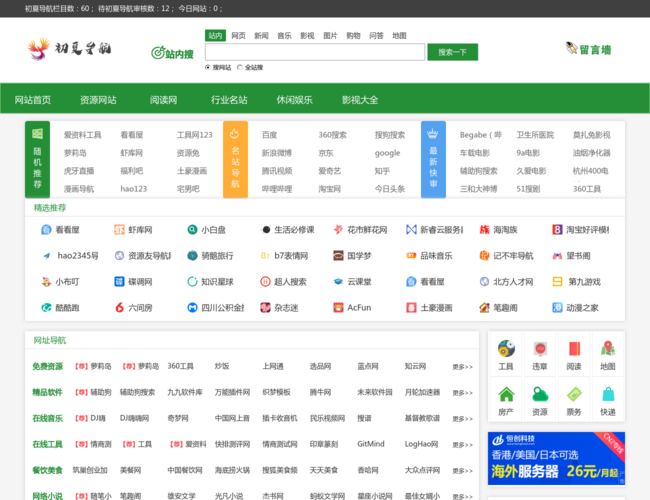Click the 国学梦 icon

(x=338, y=256)
